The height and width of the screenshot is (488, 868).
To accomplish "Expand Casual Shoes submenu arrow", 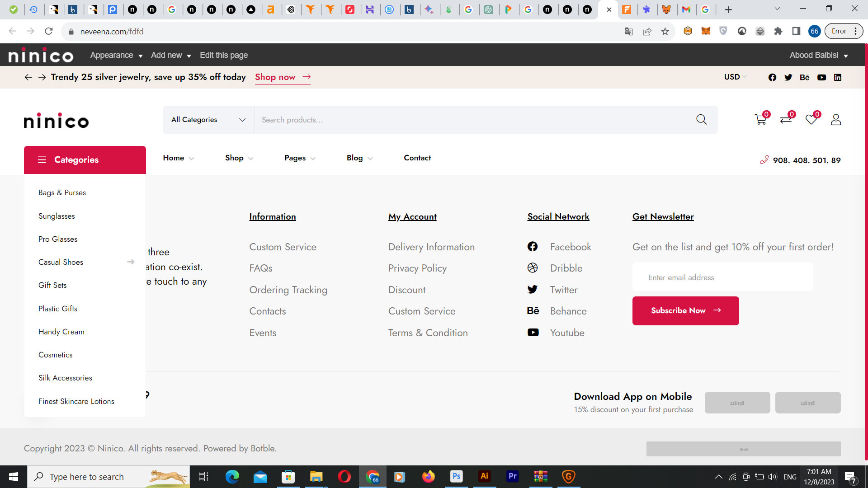I will click(131, 262).
